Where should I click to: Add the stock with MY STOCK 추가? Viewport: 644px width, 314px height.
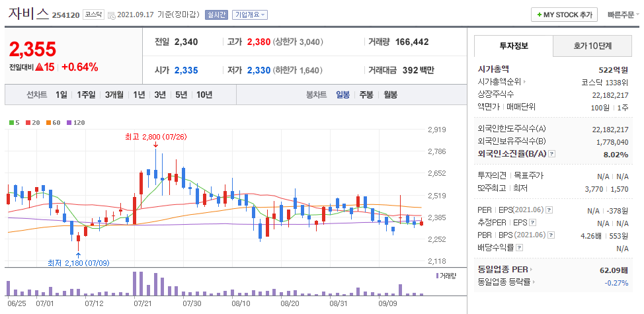coord(564,15)
